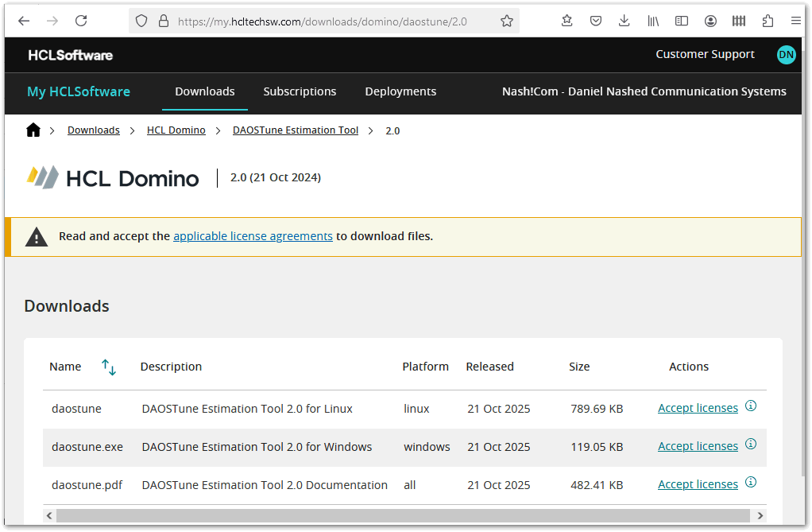Screen dimensions: 812x532
Task: Show info icon for daostune Linux row
Action: [750, 406]
